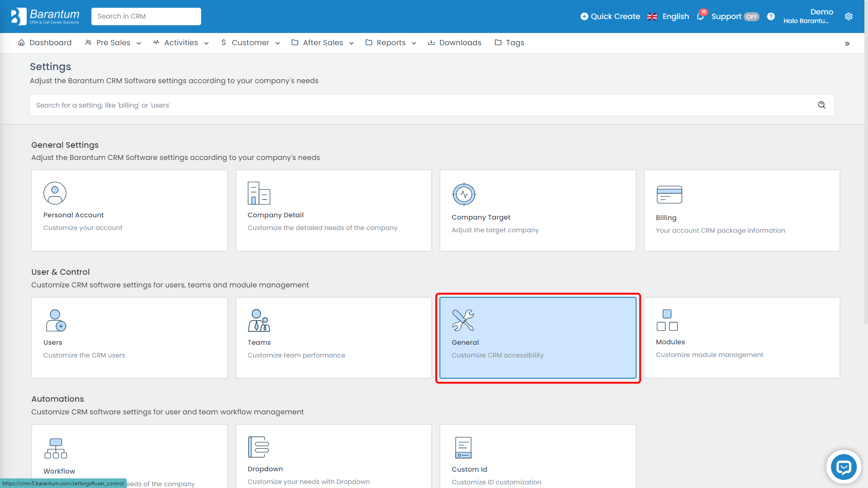The height and width of the screenshot is (488, 868).
Task: Click the Tags folder icon
Action: coord(498,42)
